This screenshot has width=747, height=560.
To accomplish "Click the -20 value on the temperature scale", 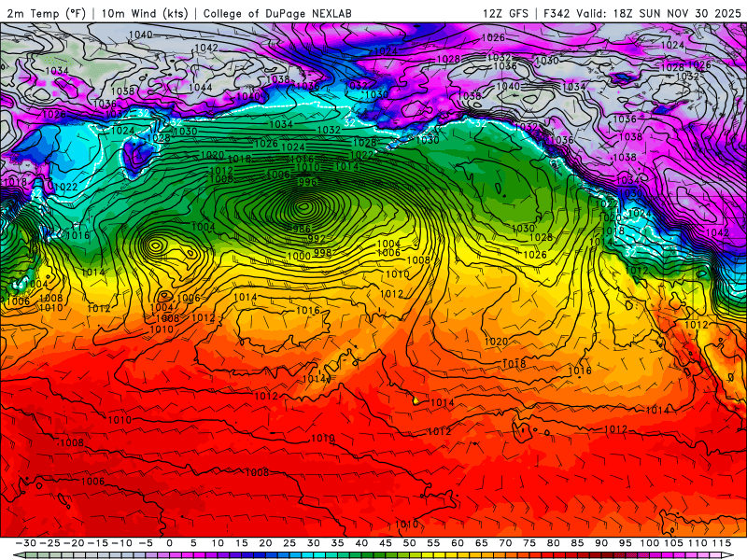I will coord(74,543).
